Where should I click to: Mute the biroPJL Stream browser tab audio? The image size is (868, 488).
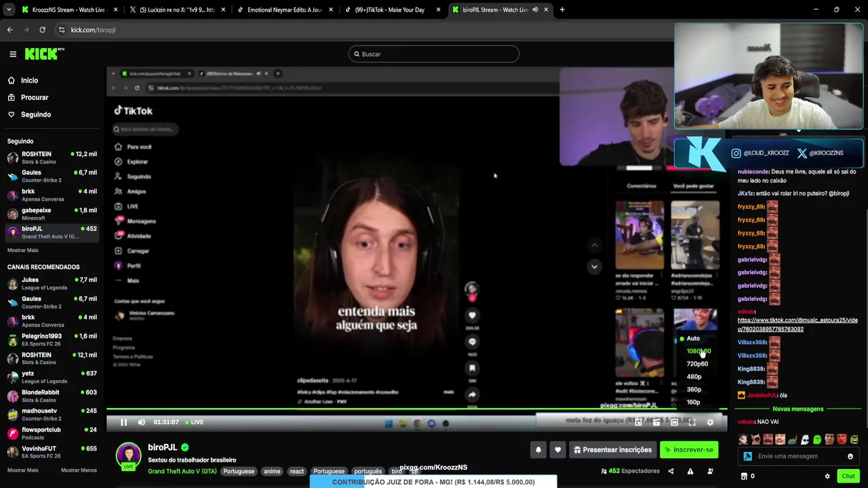coord(536,9)
